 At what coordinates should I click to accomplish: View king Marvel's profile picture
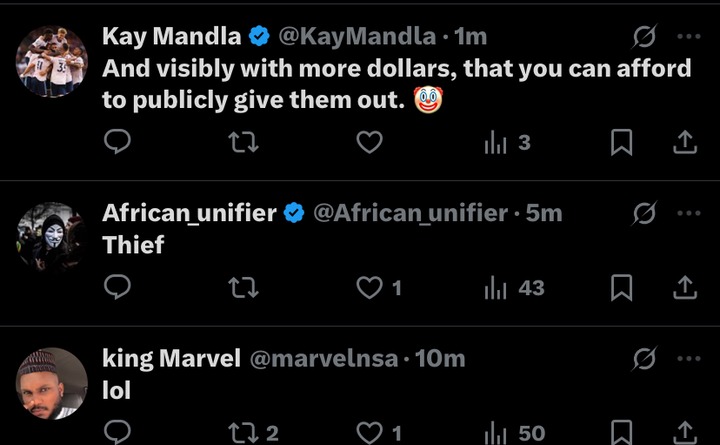pos(52,383)
